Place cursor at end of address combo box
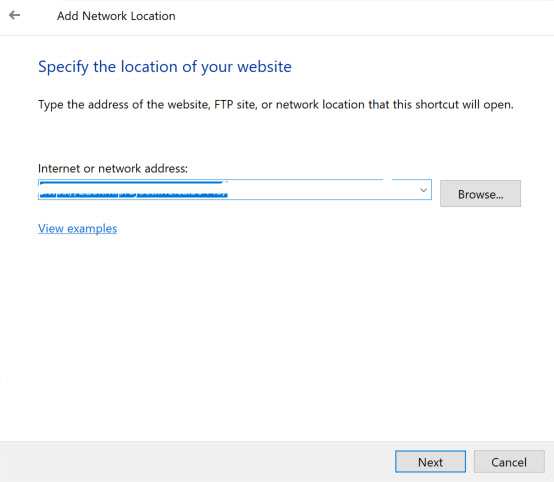 [318, 190]
